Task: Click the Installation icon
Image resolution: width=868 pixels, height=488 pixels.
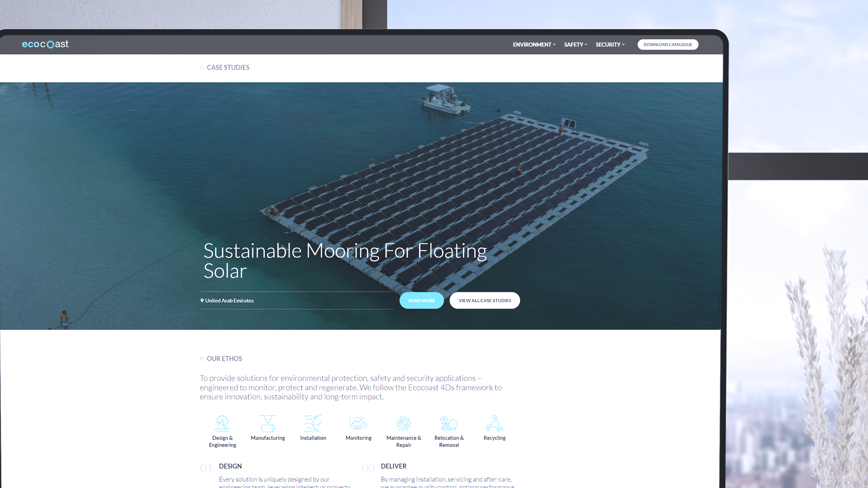Action: (313, 424)
